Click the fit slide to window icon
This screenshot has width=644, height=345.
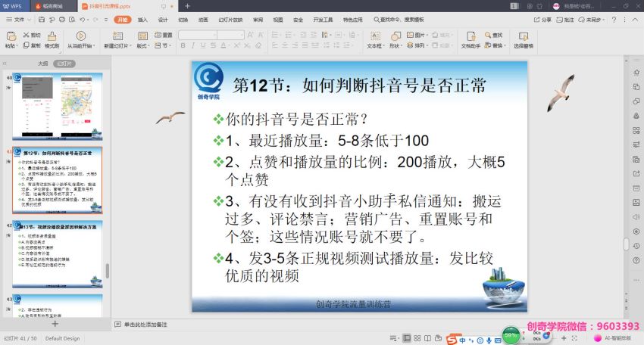click(574, 338)
